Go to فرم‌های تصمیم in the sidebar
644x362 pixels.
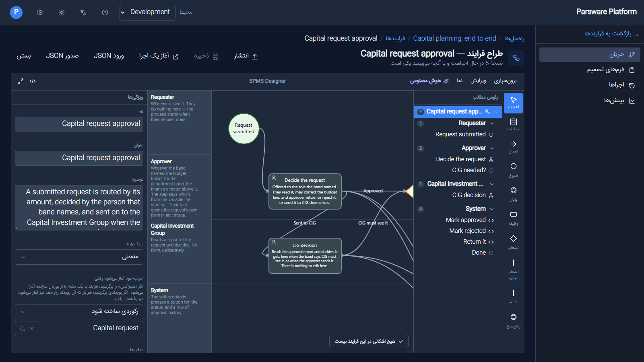pyautogui.click(x=590, y=70)
